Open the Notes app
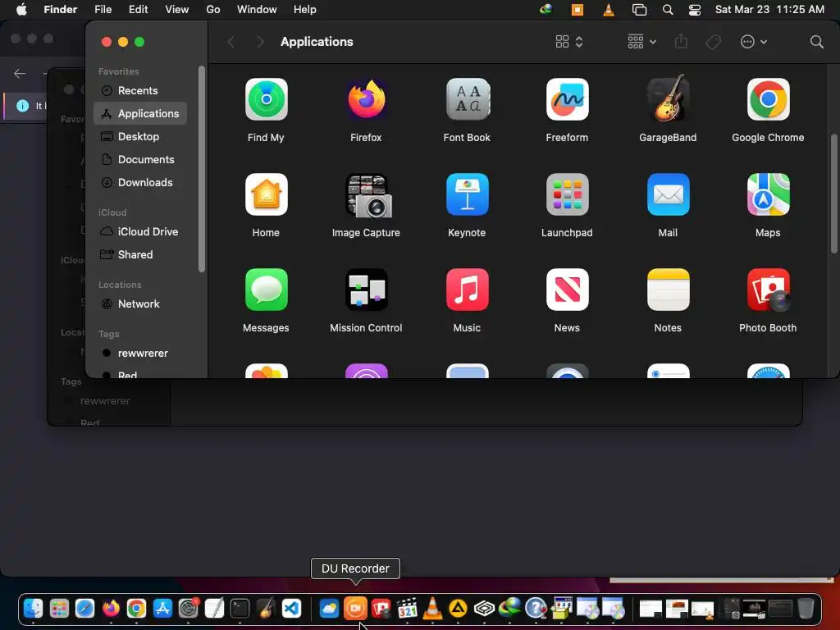This screenshot has width=840, height=630. [668, 290]
